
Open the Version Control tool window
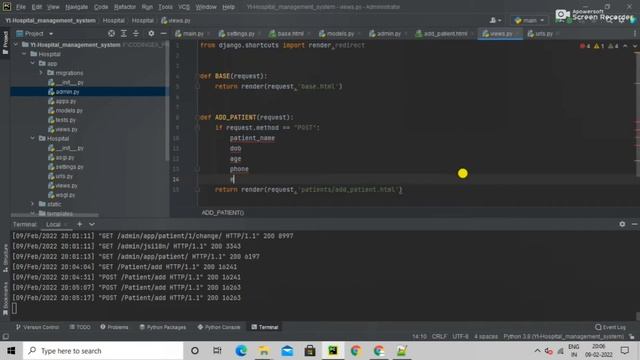tap(37, 327)
